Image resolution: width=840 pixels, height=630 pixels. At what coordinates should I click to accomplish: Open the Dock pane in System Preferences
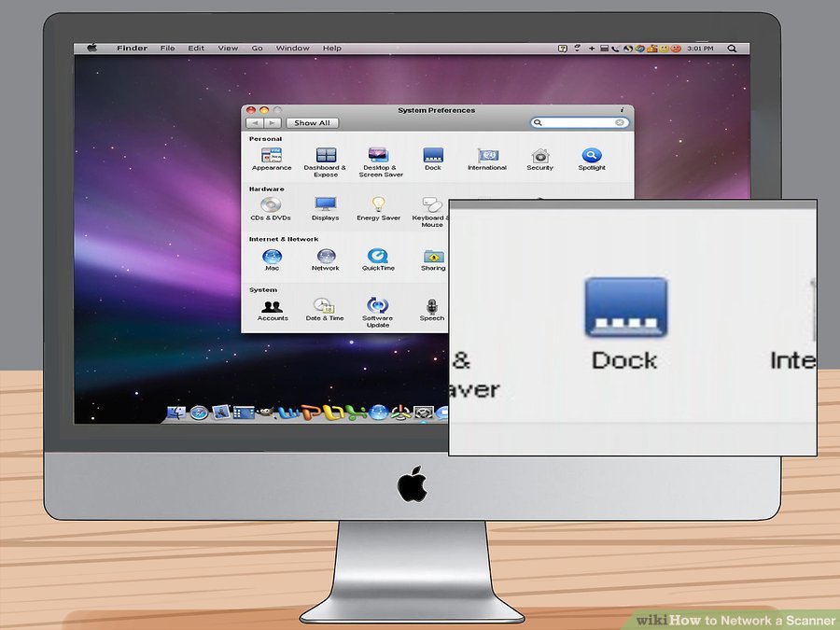433,159
